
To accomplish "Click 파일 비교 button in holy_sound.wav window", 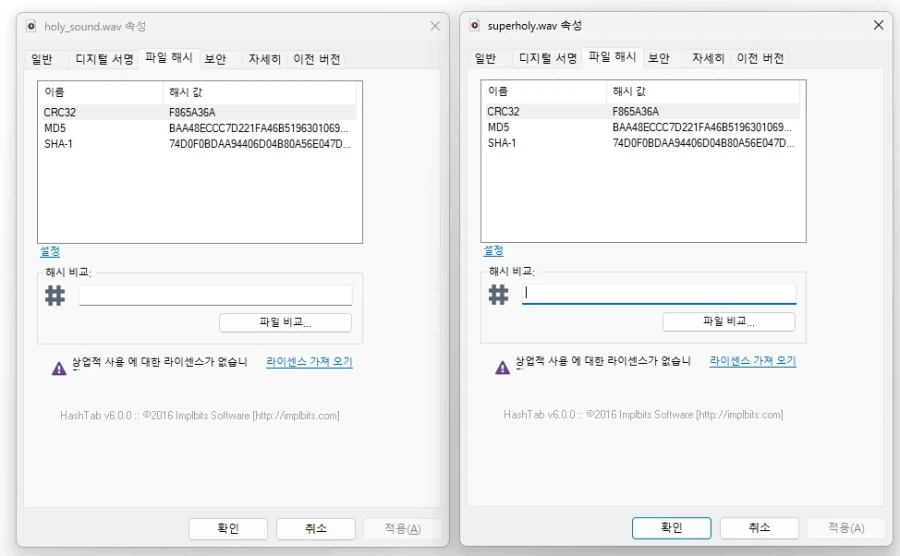I will pos(285,322).
